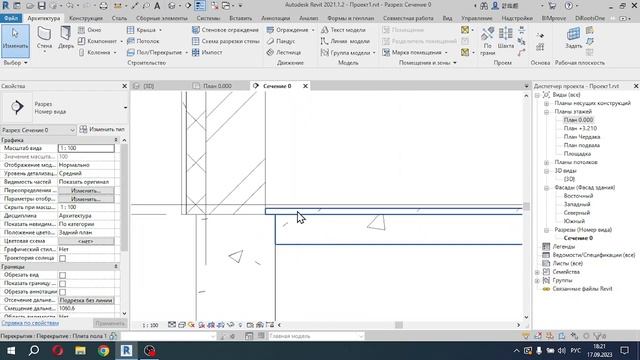Expand Семейства tree node

click(537, 272)
